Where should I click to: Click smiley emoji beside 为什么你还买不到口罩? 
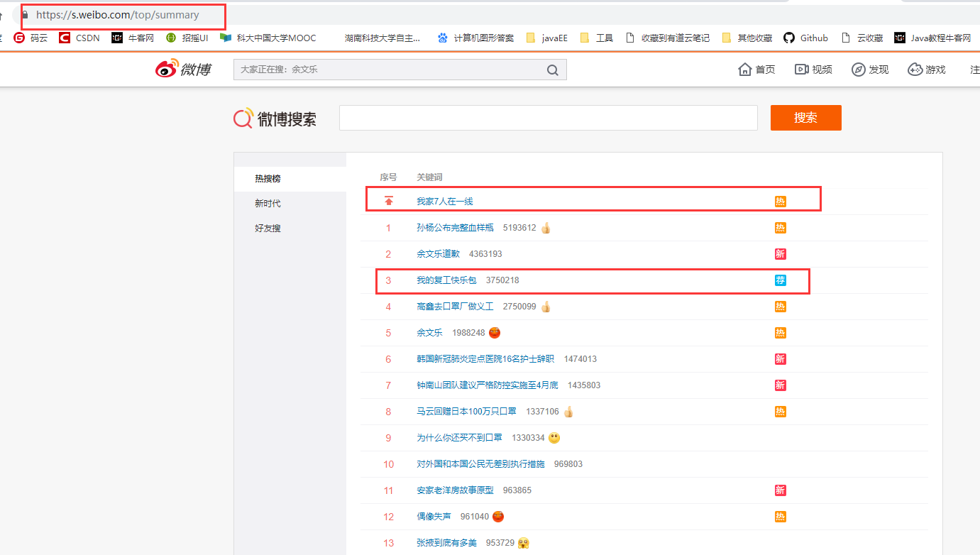554,438
